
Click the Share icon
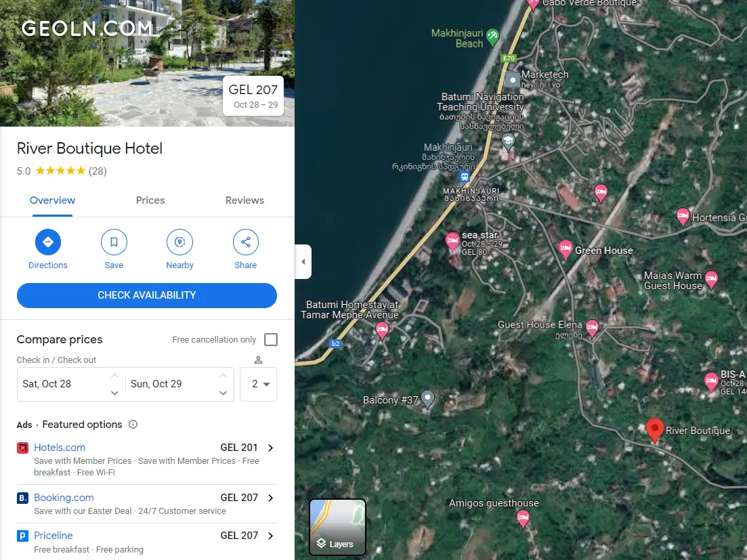245,242
